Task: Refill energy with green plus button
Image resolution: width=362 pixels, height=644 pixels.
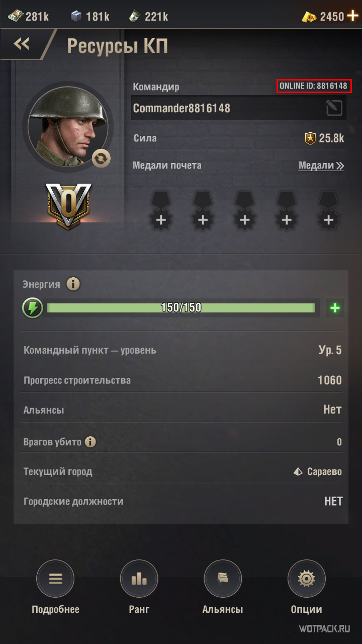Action: 335,308
